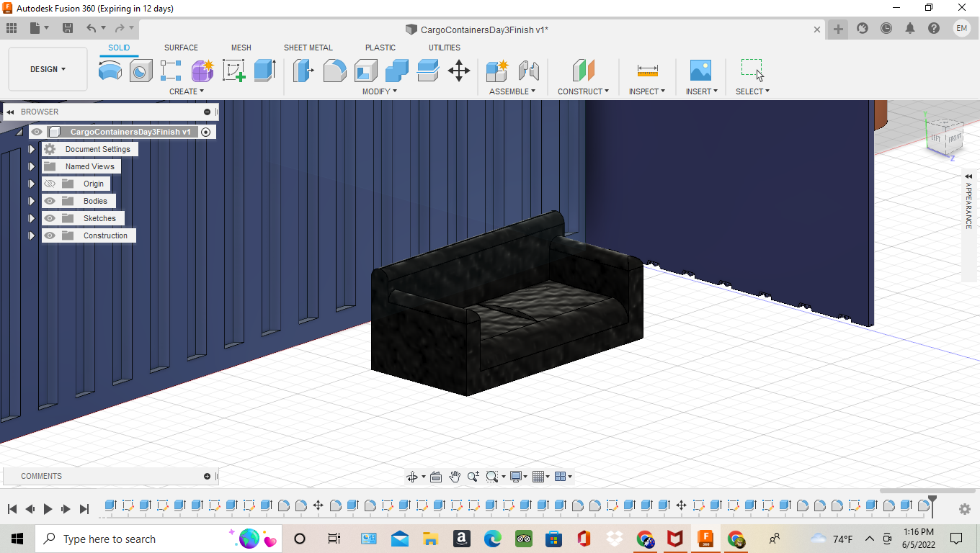This screenshot has width=980, height=553.
Task: Open a new design tab with plus
Action: (x=838, y=29)
